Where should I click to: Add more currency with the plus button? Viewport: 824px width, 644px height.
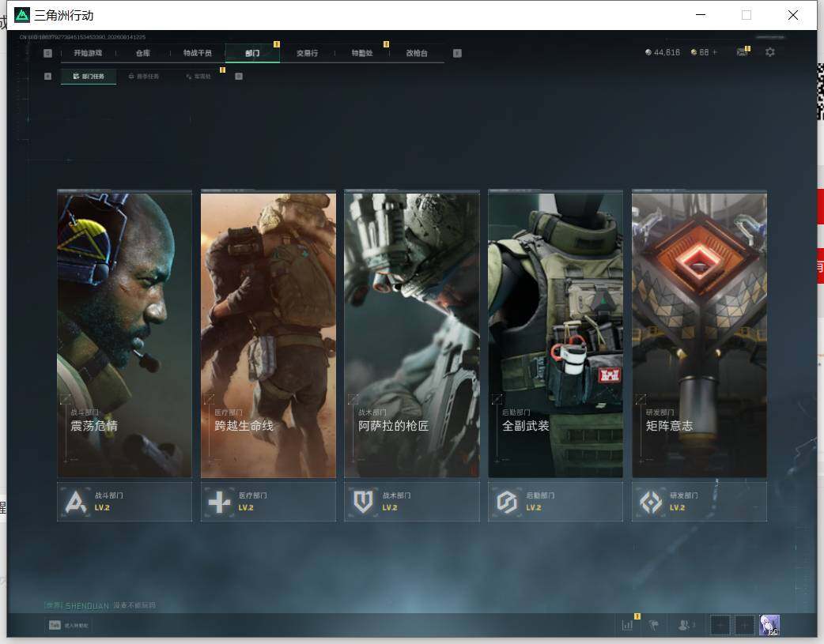(x=715, y=52)
